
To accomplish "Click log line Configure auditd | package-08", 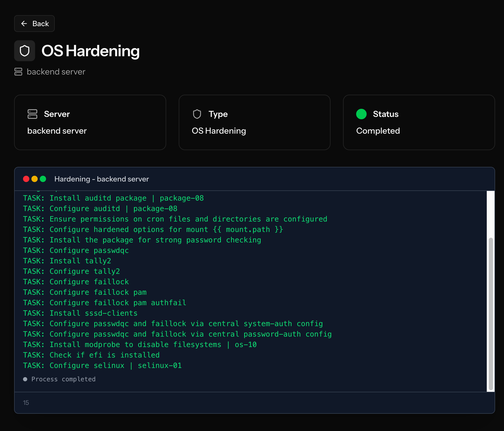I will pyautogui.click(x=100, y=209).
